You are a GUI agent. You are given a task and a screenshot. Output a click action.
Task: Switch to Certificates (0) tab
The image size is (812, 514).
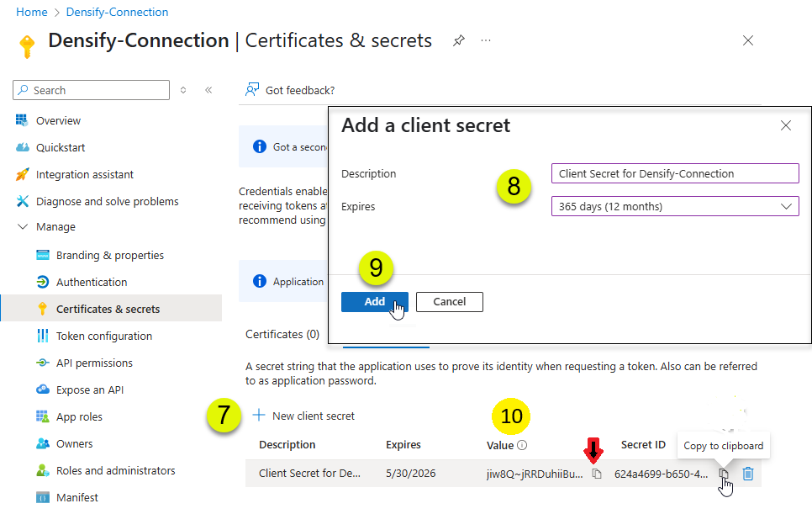pyautogui.click(x=282, y=334)
